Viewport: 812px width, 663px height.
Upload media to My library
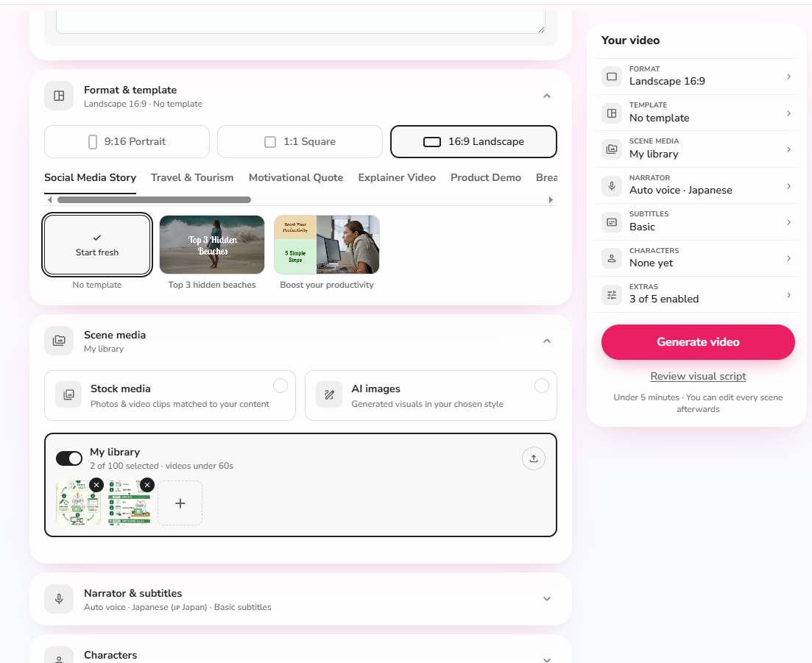tap(534, 458)
